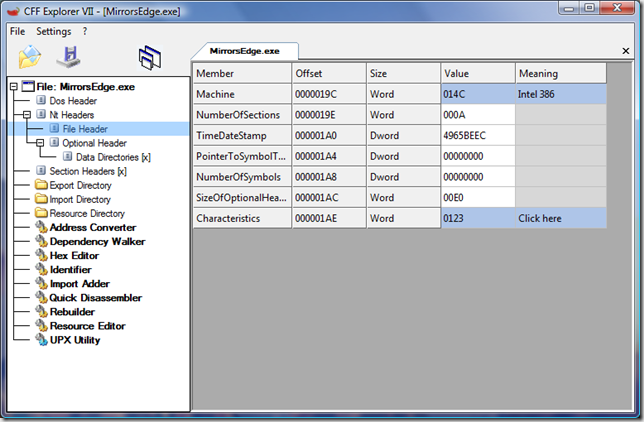Click the NumberOfSections value 000A cell
This screenshot has height=422, width=644.
478,115
